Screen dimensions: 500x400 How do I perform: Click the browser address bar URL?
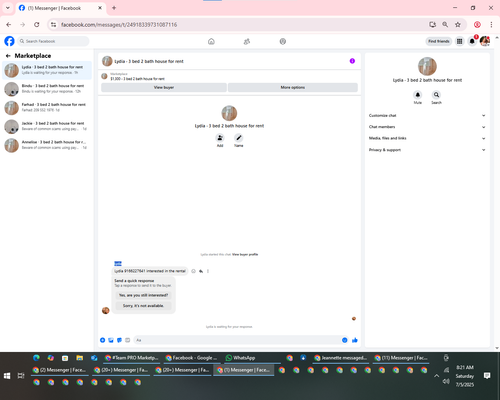(119, 25)
